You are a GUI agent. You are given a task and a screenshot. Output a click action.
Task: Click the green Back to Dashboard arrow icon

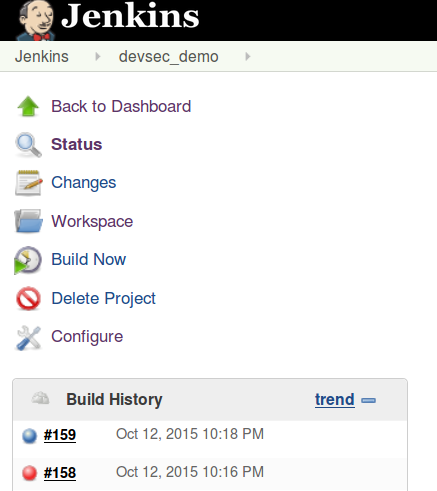click(x=28, y=106)
